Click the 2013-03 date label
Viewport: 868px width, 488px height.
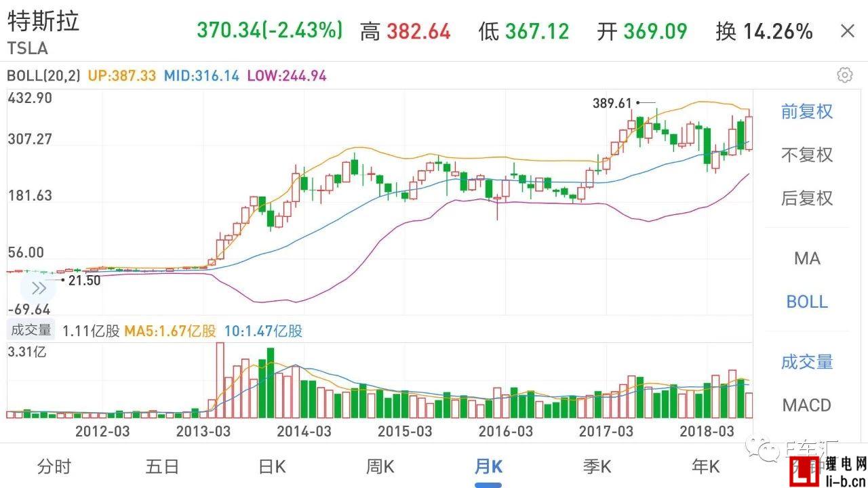click(203, 431)
